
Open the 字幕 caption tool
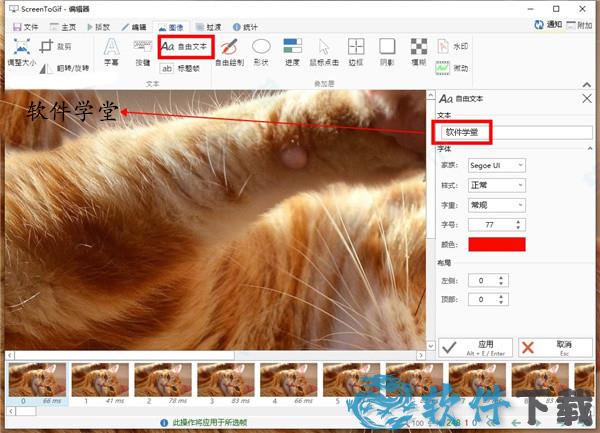[x=112, y=51]
